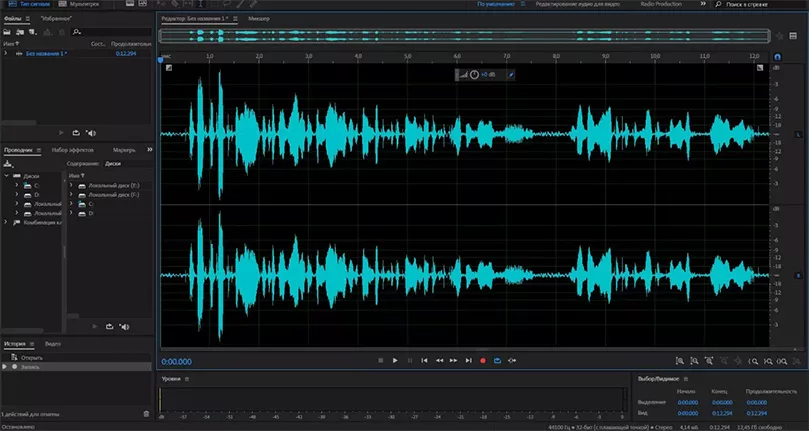Click the speaker auto-play icon in Files panel
This screenshot has height=431, width=809.
[91, 132]
